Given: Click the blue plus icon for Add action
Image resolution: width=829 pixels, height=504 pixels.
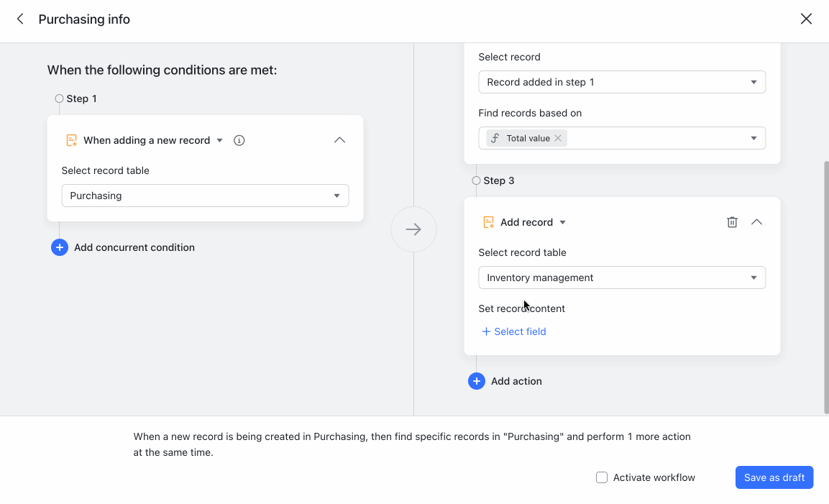Looking at the screenshot, I should click(477, 381).
